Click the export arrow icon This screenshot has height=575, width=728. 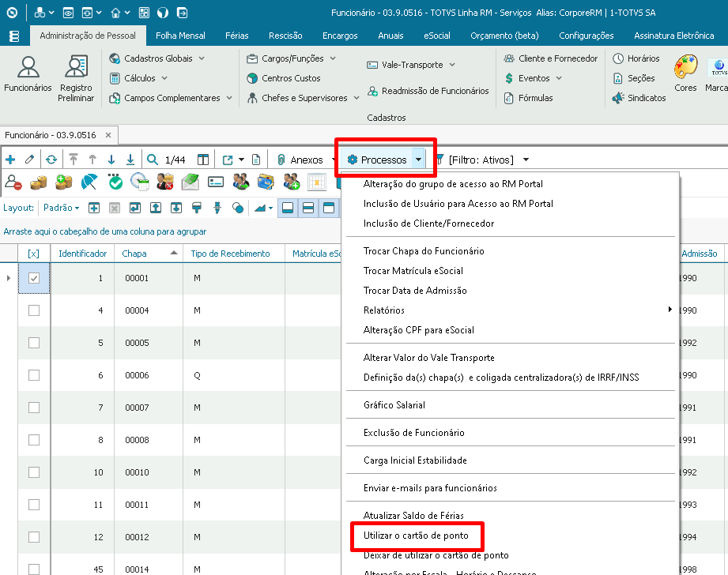click(x=228, y=160)
